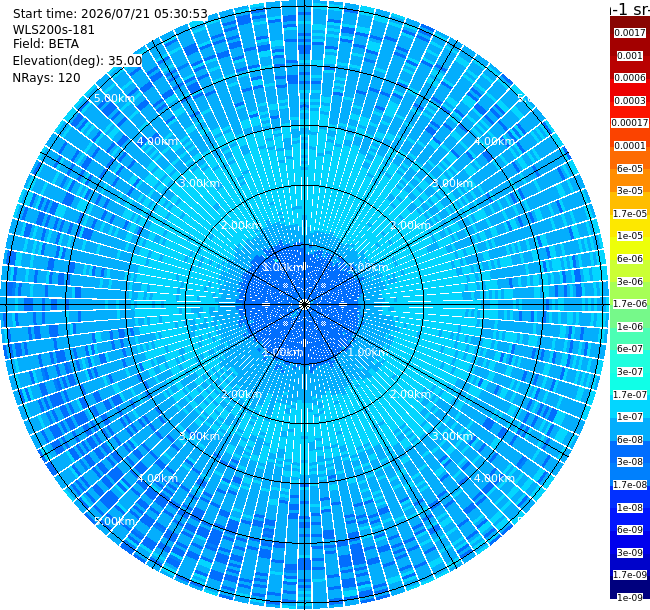This screenshot has height=610, width=650.
Task: Select the WLS200s-181 instrument label
Action: pyautogui.click(x=54, y=30)
